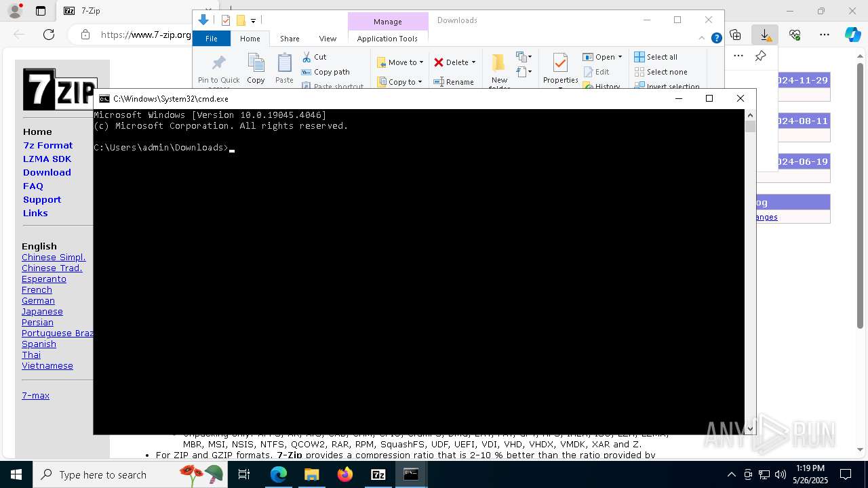Choose Copy path in Explorer ribbon
The height and width of the screenshot is (488, 868).
pos(325,72)
